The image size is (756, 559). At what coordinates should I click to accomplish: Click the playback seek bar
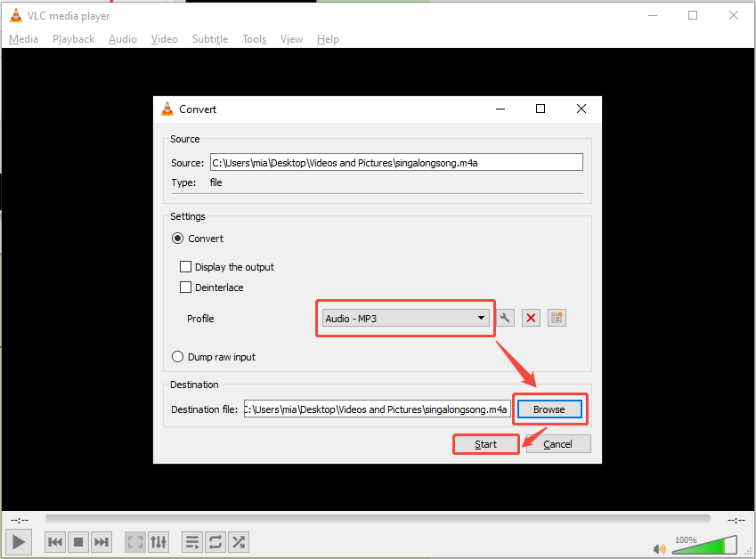click(378, 519)
